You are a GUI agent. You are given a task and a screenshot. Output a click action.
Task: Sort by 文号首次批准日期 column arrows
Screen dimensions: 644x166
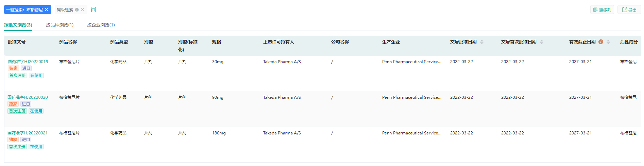(x=542, y=42)
